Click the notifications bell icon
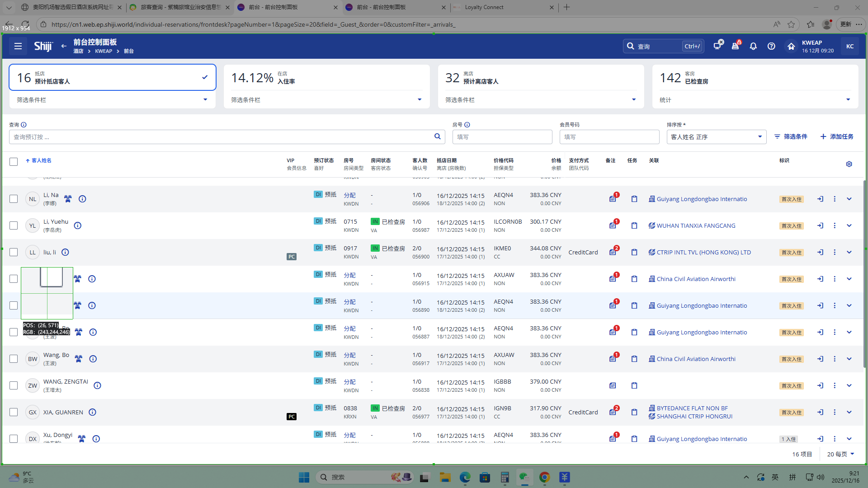Viewport: 868px width, 488px height. (x=753, y=46)
